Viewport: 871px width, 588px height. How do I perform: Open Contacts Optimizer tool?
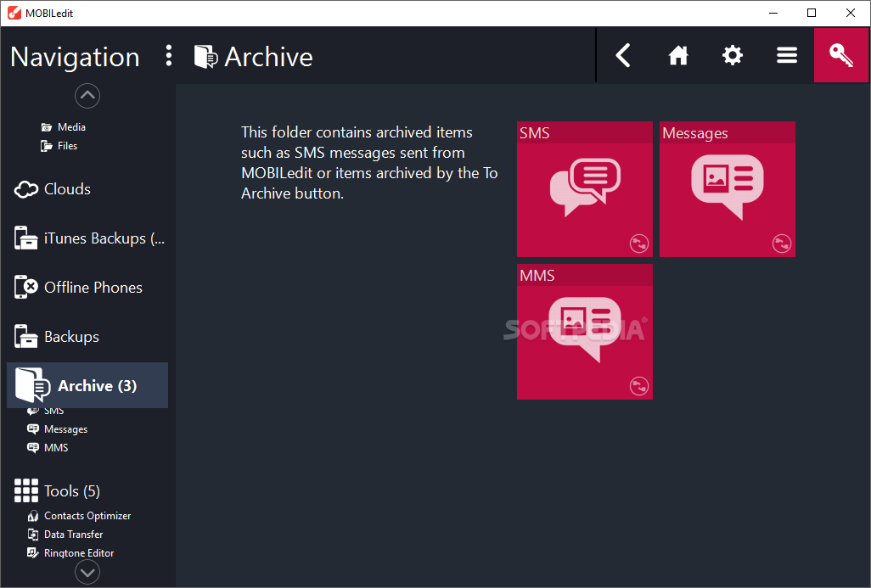point(80,516)
